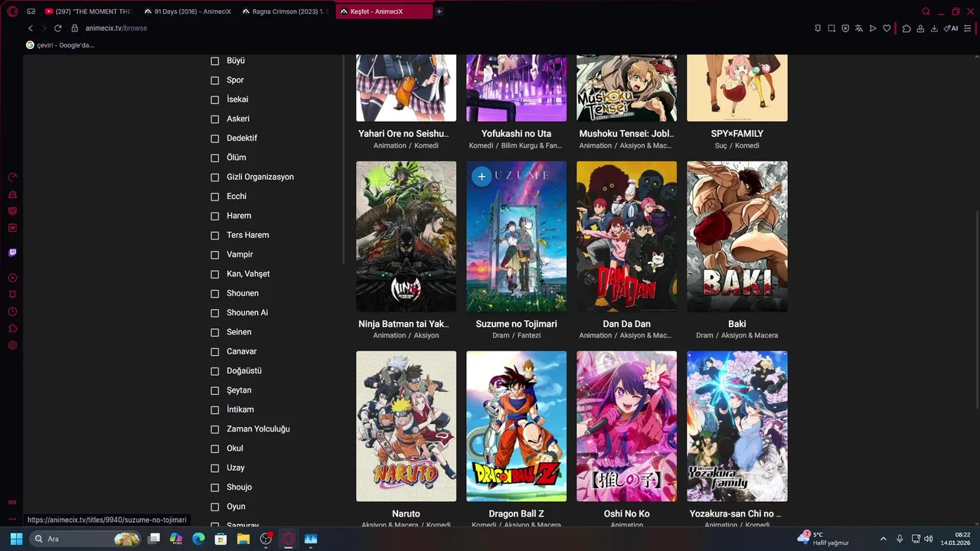Screen dimensions: 980x551
Task: Open history clock icon in sidebar
Action: point(12,311)
